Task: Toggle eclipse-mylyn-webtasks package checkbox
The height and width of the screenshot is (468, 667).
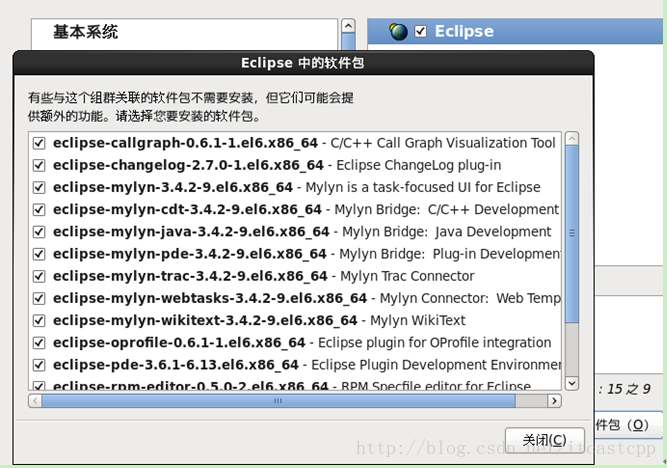Action: tap(39, 298)
